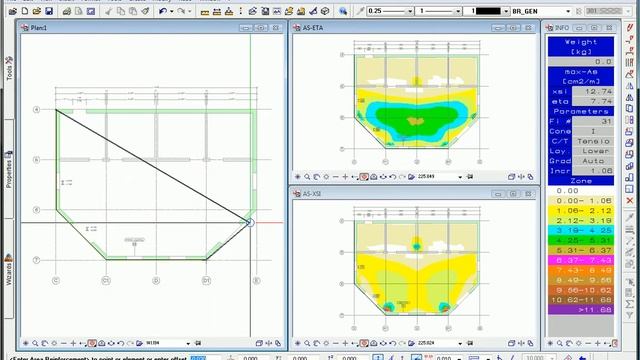Click the purple >11.68 zone swatch

(x=581, y=310)
